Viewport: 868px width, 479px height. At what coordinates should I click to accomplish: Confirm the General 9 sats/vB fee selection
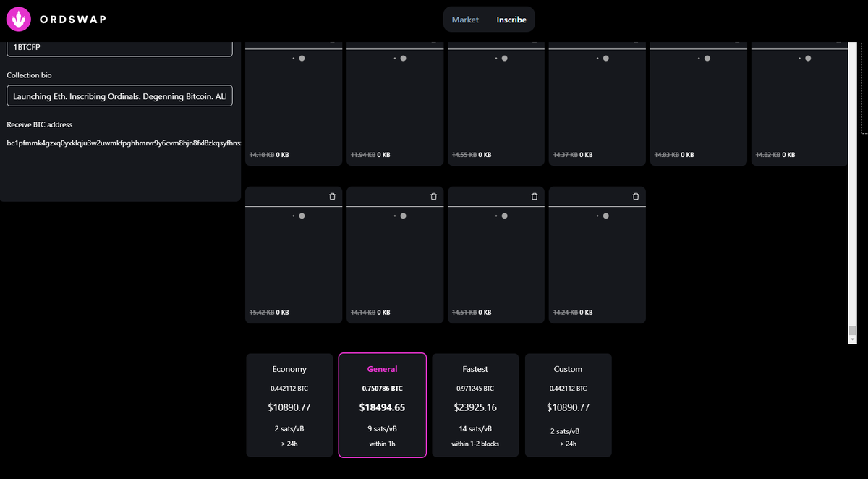click(382, 405)
